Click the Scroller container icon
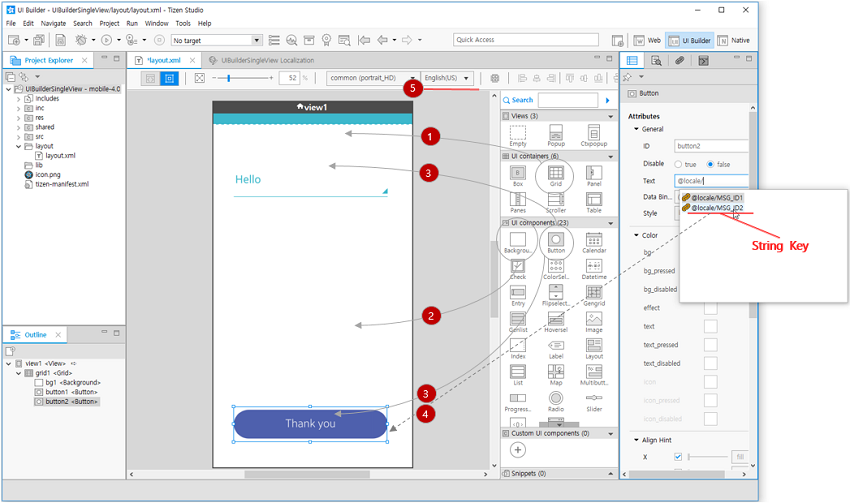The width and height of the screenshot is (850, 503). point(556,200)
